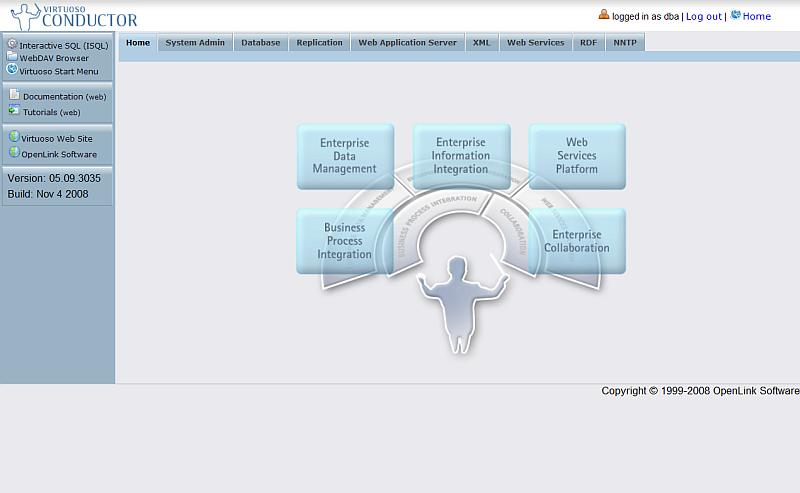Click the conductor figure graphic
800x493 pixels.
click(x=462, y=304)
